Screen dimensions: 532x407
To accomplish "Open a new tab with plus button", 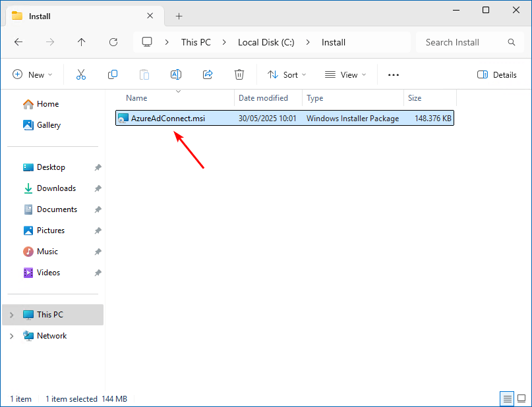I will [179, 16].
